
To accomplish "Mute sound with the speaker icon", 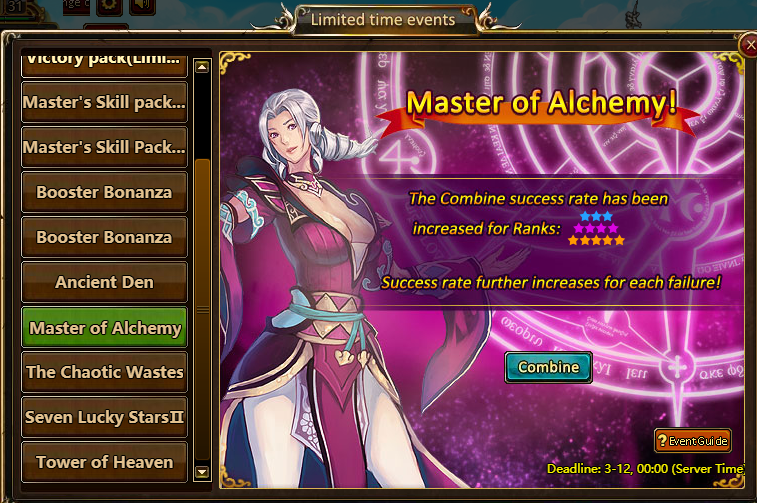I will [142, 6].
